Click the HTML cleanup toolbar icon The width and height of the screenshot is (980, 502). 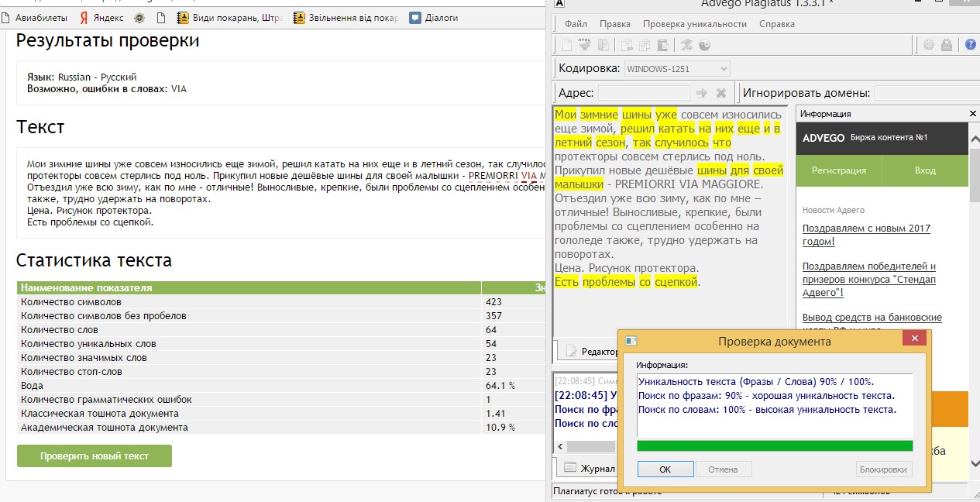[x=584, y=45]
